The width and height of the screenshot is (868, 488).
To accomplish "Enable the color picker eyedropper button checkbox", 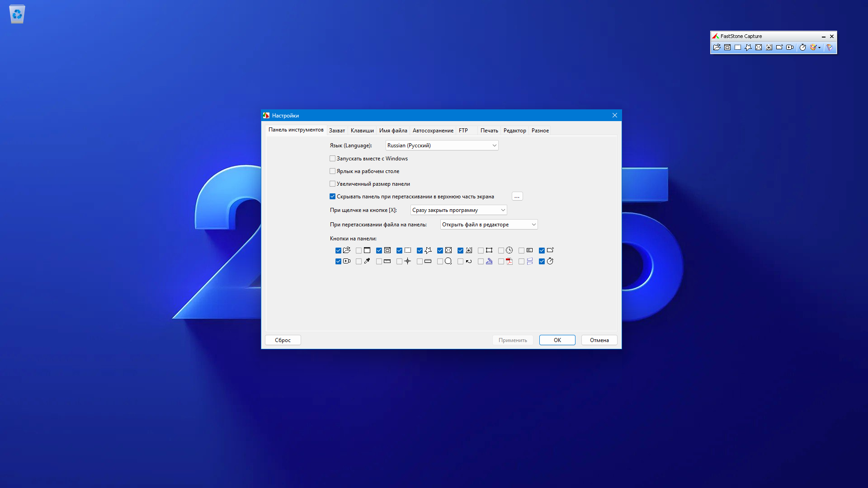I will click(x=359, y=261).
